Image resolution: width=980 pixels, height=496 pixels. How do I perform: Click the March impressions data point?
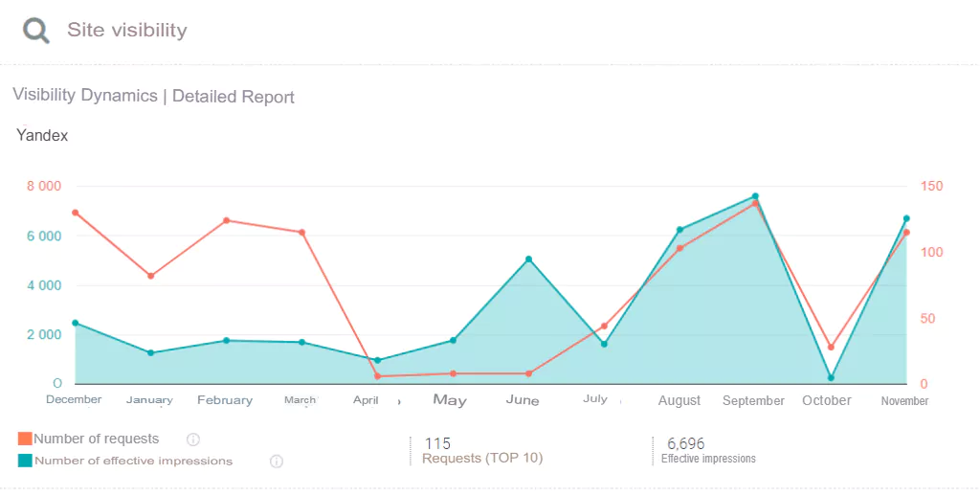coord(301,342)
